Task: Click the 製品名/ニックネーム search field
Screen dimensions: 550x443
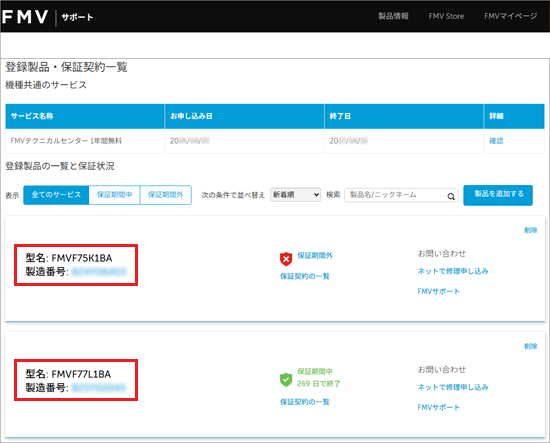Action: coord(401,195)
